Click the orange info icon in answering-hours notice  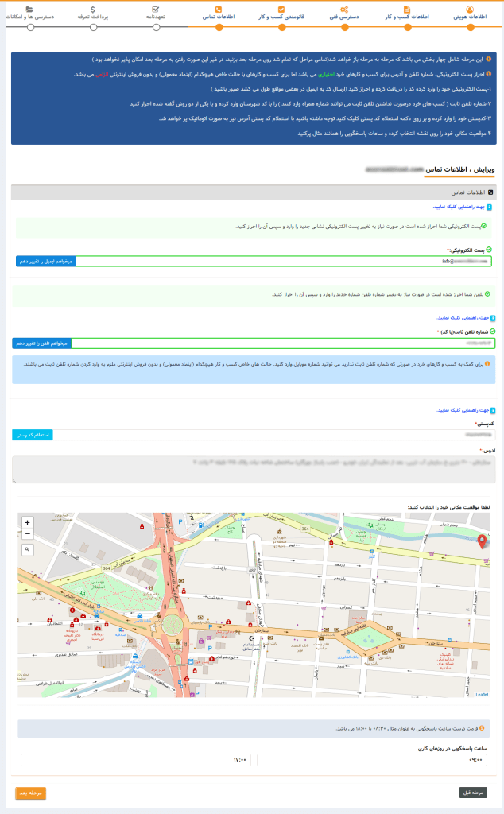pos(482,728)
